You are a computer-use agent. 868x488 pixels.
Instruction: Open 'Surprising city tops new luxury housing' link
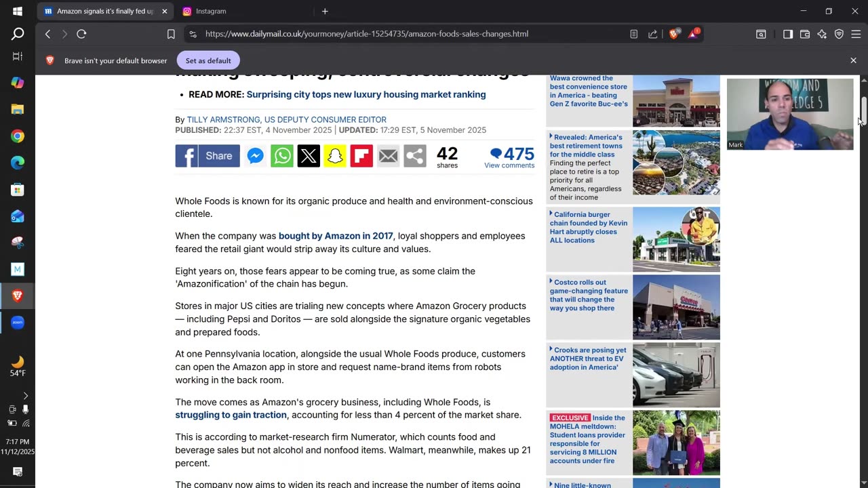point(366,95)
